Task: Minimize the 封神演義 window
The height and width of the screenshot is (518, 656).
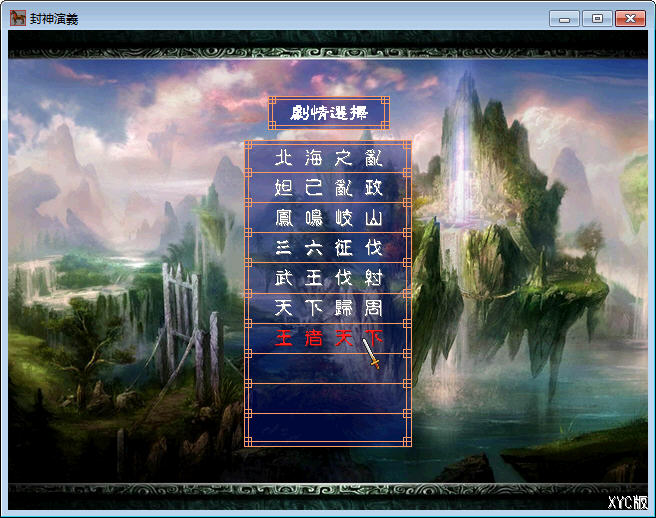Action: [x=564, y=19]
